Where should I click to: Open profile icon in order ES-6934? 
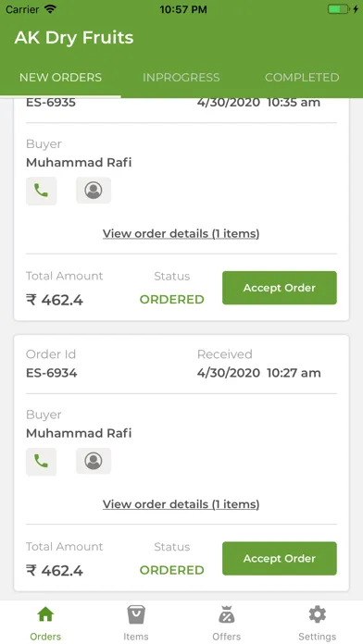click(x=94, y=461)
